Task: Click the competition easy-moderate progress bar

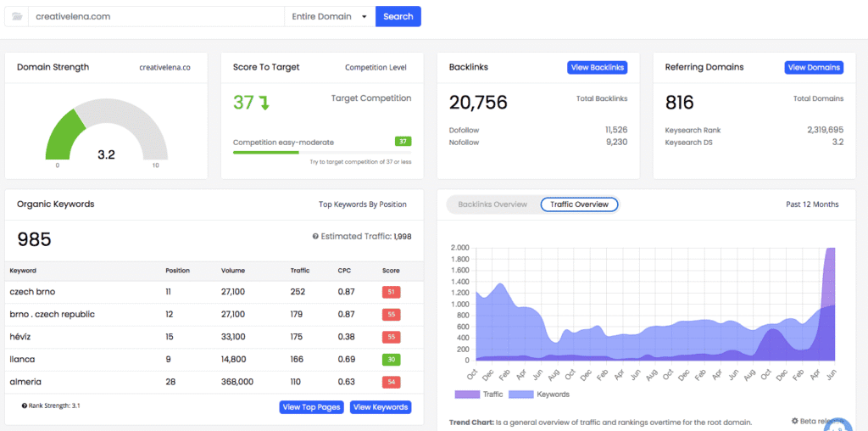Action: (x=322, y=153)
